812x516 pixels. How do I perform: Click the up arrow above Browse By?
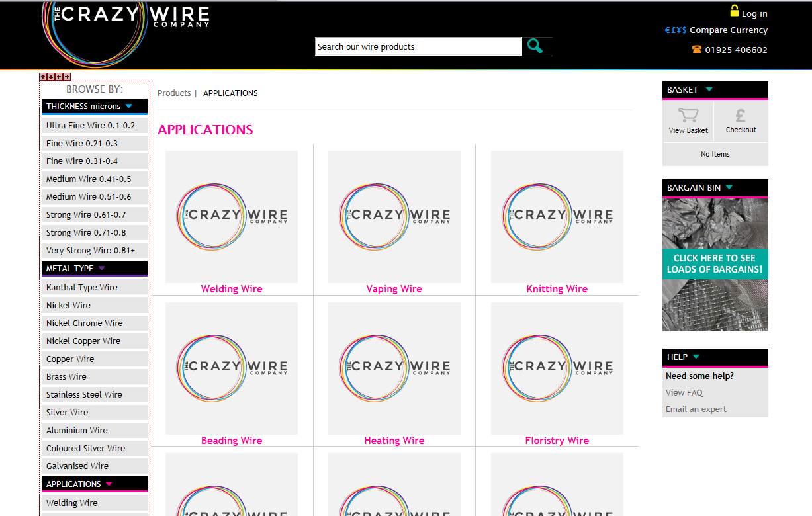[43, 77]
